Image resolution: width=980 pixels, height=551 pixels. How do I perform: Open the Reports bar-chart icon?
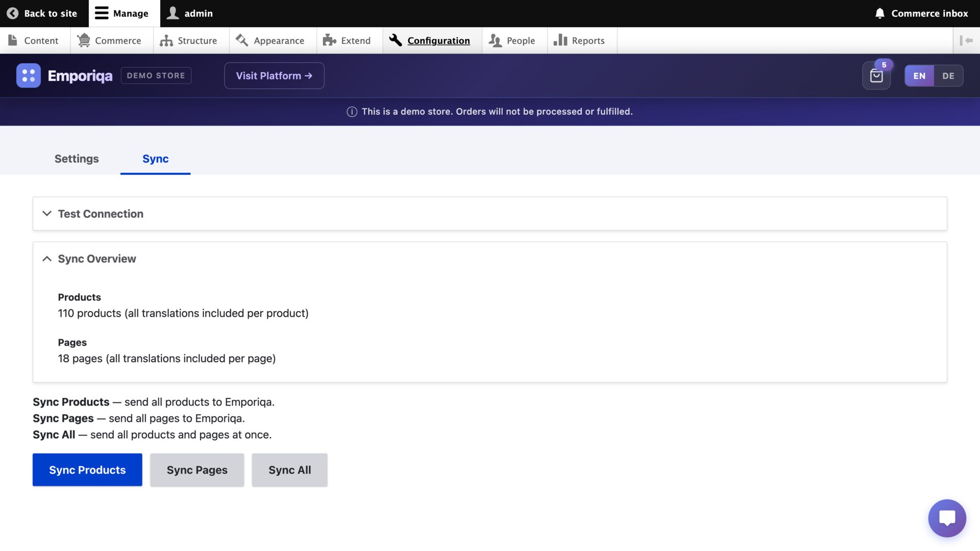point(560,40)
